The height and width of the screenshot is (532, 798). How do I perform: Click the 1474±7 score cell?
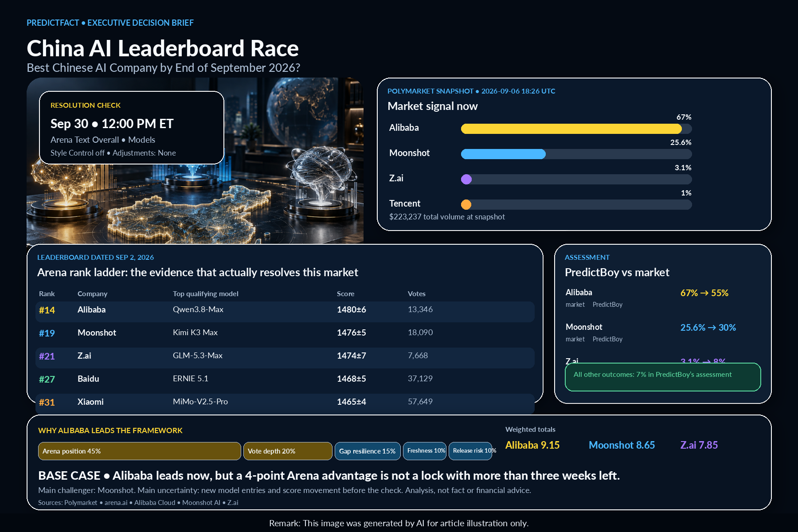coord(352,356)
